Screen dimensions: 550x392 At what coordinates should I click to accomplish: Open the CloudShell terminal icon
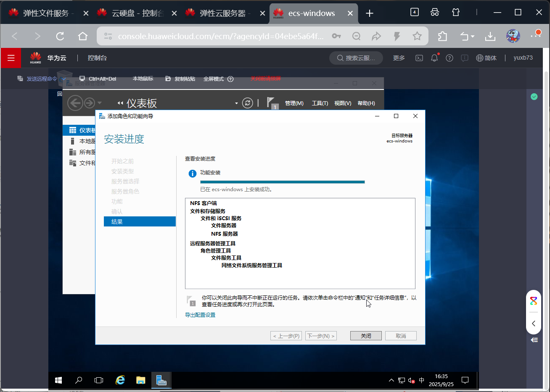419,58
